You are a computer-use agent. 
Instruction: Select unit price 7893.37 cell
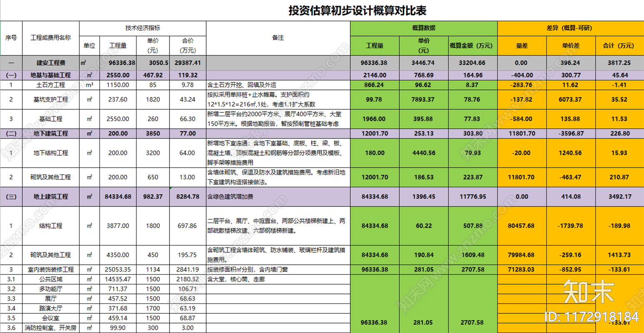click(424, 99)
